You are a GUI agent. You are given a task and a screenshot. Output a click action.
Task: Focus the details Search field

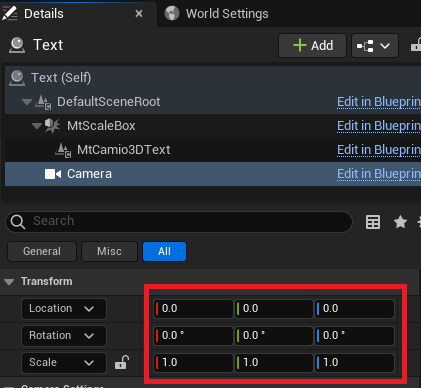point(179,221)
